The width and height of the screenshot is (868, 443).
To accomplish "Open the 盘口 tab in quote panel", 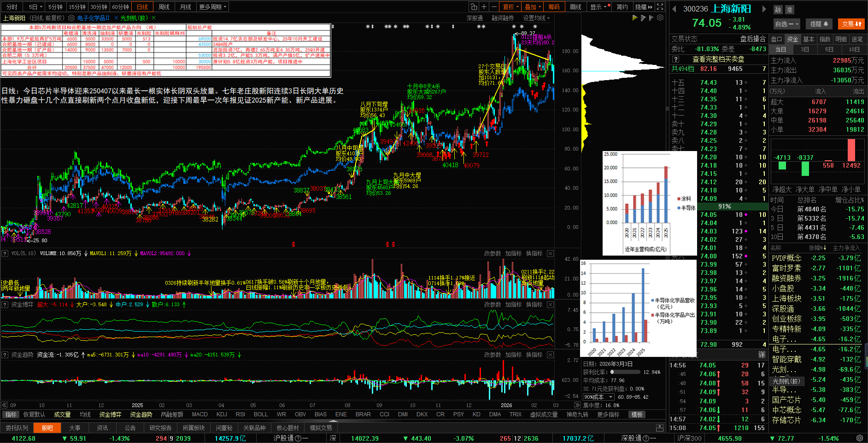I will 777,39.
